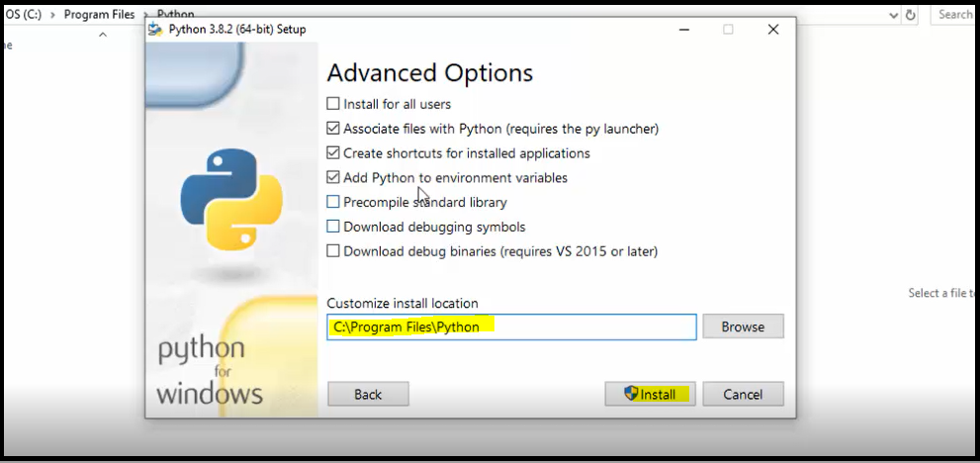Select Program Files in Explorer breadcrumb
The image size is (980, 463).
(99, 15)
